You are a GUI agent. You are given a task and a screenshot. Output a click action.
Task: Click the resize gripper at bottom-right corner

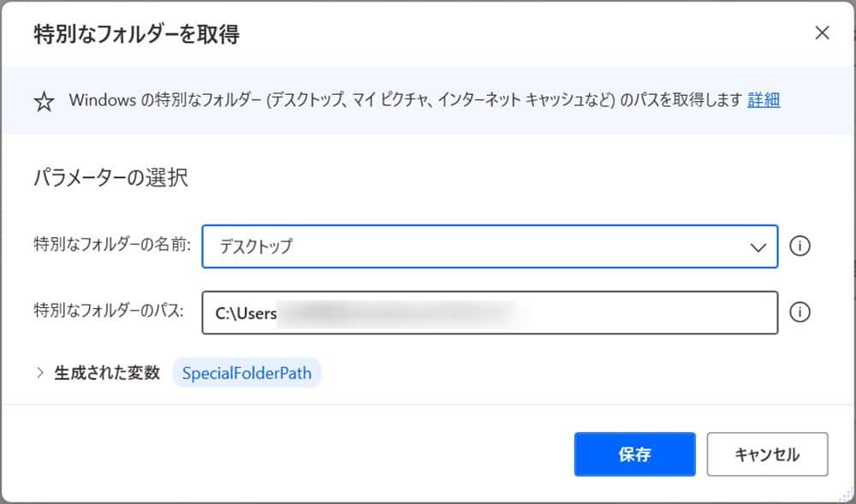[846, 495]
